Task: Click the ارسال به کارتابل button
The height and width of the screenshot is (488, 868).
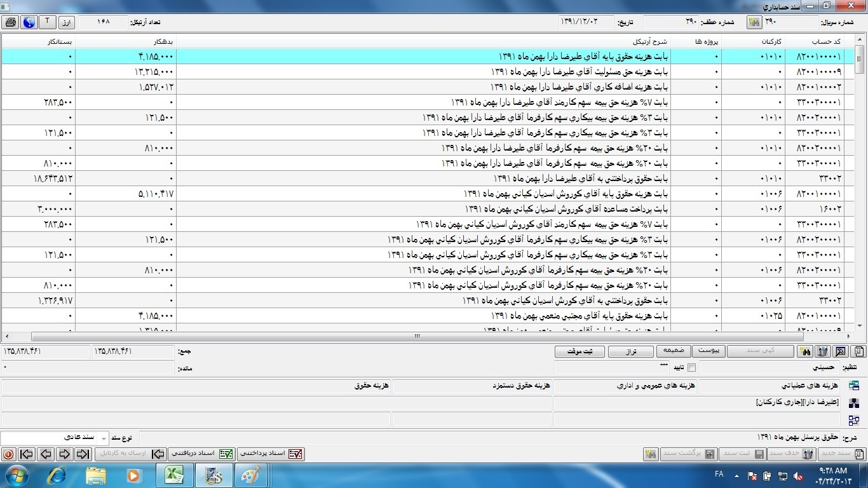Action: (130, 454)
